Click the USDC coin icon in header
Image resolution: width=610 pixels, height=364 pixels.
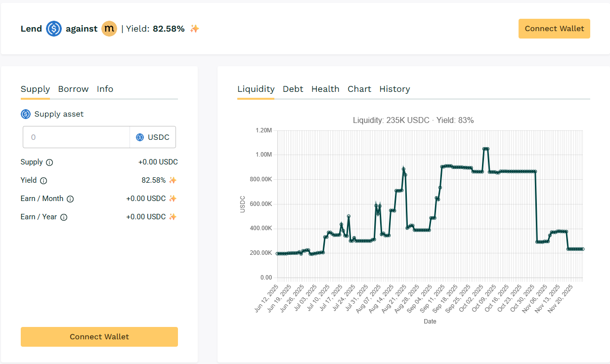54,29
